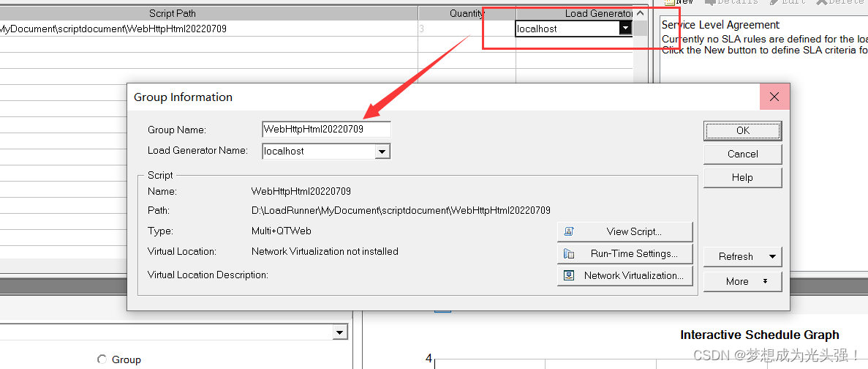This screenshot has width=868, height=369.
Task: Open the dropdown above the Group radio button
Action: 339,332
